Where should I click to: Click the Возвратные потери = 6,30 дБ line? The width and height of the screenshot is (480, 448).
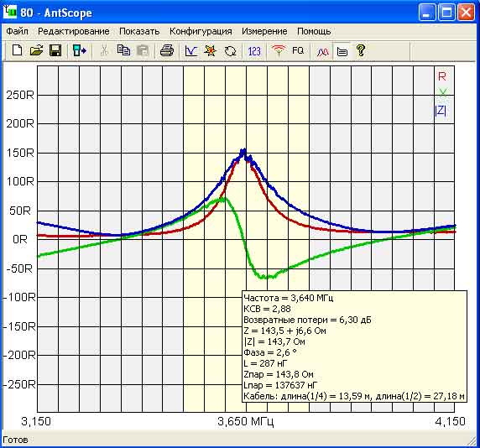tap(307, 320)
